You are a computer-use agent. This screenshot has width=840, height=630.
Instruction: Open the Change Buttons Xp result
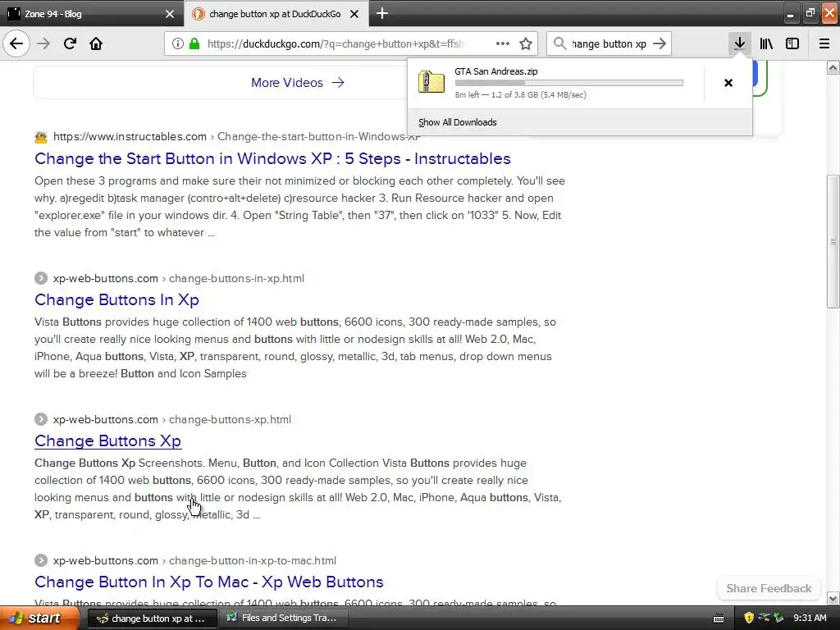point(107,441)
